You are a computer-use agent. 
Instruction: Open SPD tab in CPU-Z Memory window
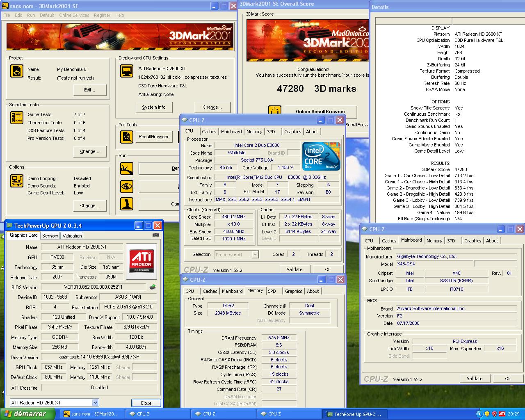pyautogui.click(x=272, y=291)
